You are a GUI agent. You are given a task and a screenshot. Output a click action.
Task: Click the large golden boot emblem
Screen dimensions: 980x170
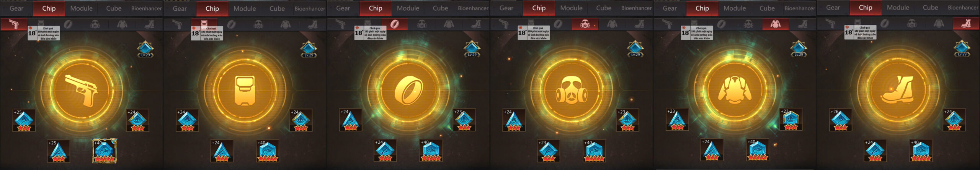(898, 90)
